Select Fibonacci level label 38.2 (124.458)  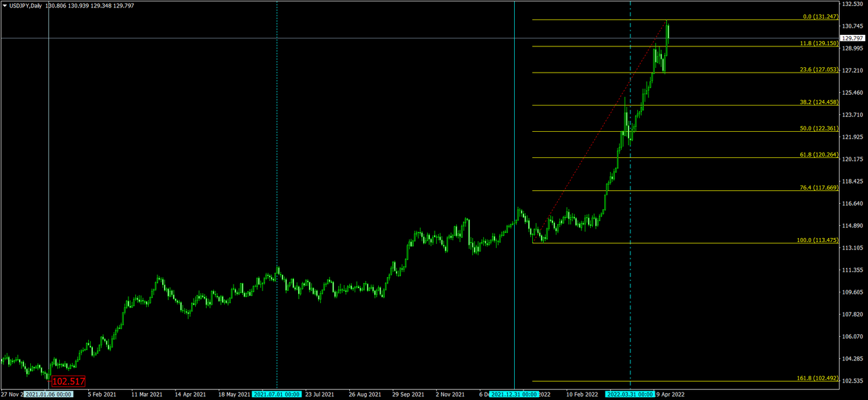coord(819,102)
